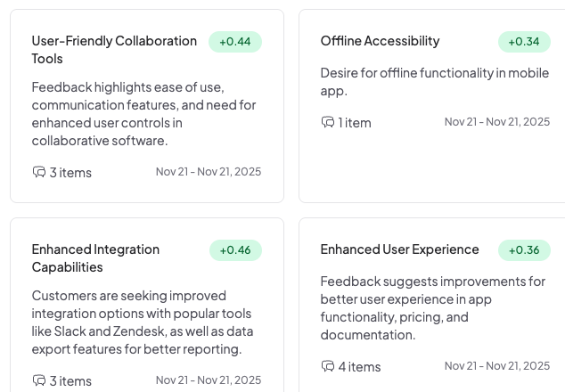This screenshot has height=392, width=565.
Task: Click description about offline functionality in mobile app
Action: coord(434,82)
